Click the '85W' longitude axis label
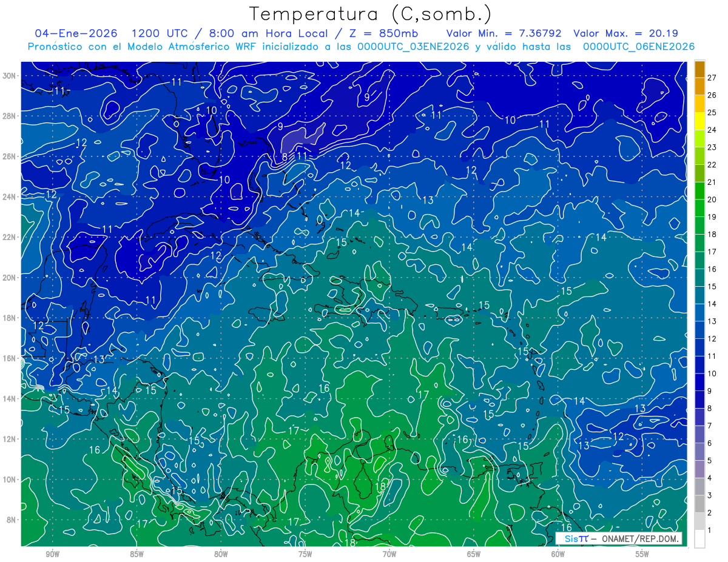728x562 pixels. point(136,554)
